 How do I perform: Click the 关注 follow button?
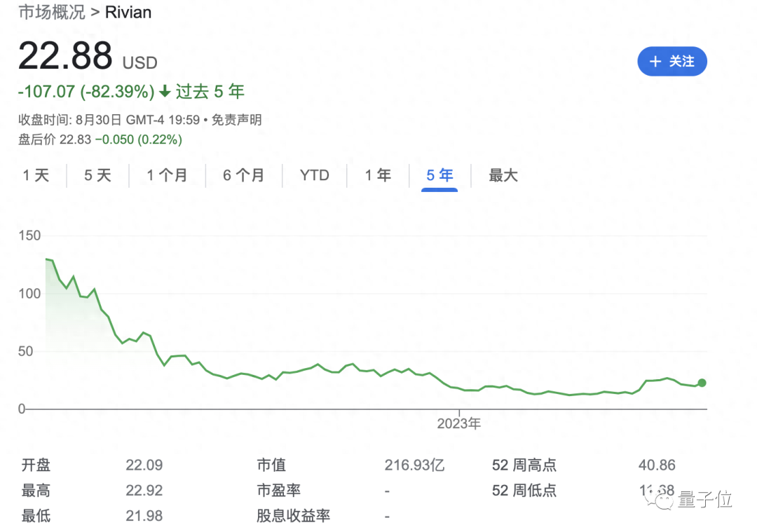(671, 62)
